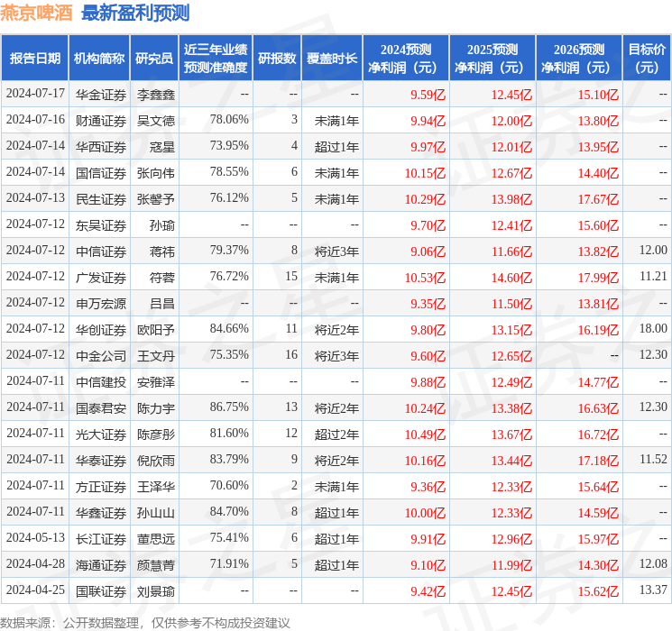Click analyst name 张向伟

(156, 173)
